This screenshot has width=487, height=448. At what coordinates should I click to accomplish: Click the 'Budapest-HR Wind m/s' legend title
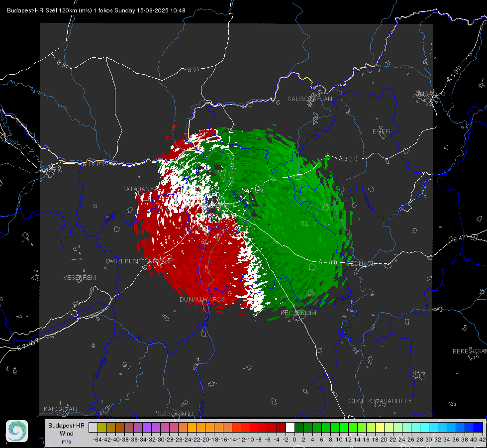click(x=67, y=434)
